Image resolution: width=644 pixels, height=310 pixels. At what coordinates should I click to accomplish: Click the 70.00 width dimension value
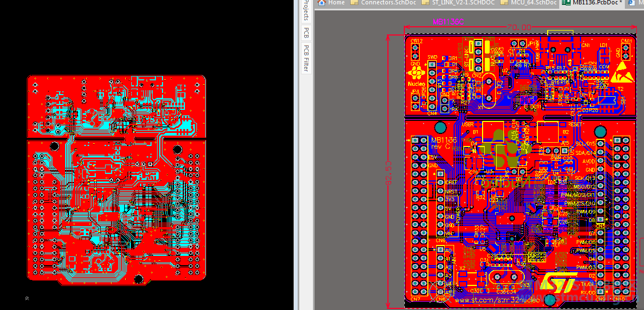click(x=519, y=28)
